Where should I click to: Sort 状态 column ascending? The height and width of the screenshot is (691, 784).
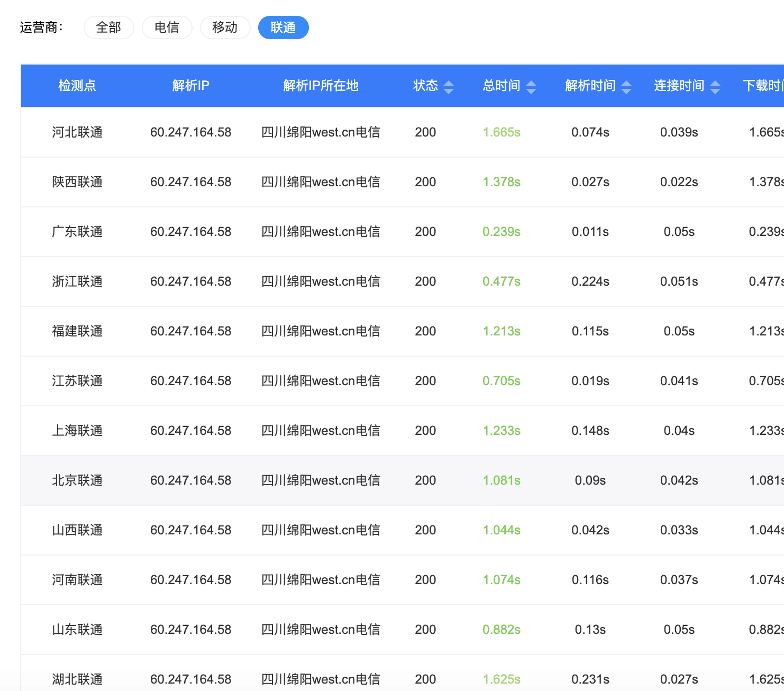tap(449, 82)
